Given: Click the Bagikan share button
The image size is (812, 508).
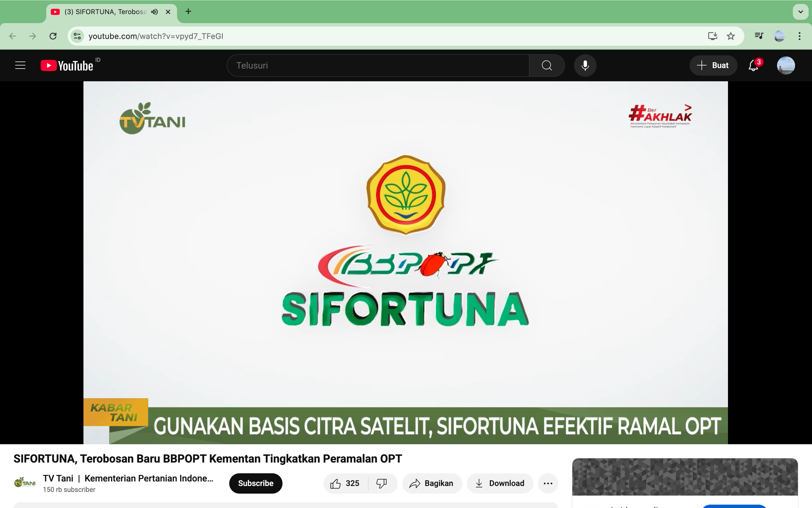Looking at the screenshot, I should pos(432,483).
